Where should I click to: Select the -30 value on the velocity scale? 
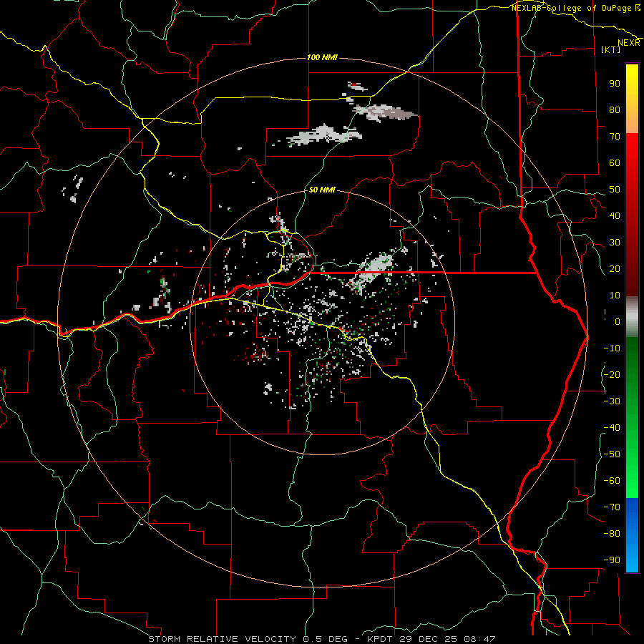click(612, 401)
